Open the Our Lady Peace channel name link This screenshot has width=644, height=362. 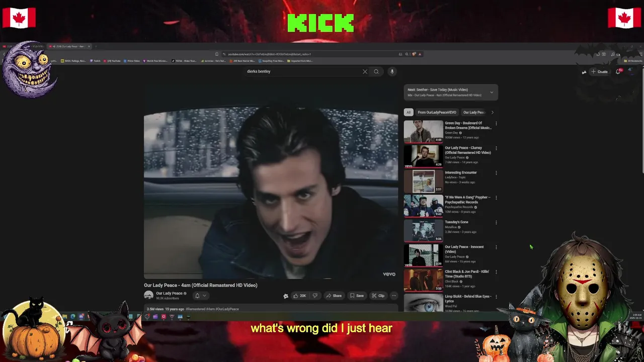[169, 294]
